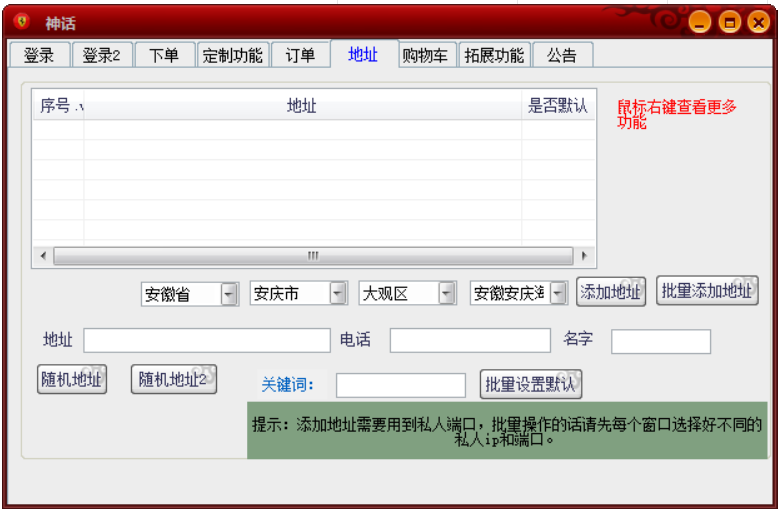This screenshot has height=515, width=779.
Task: Go to the 定制功能 tab
Action: 233,56
